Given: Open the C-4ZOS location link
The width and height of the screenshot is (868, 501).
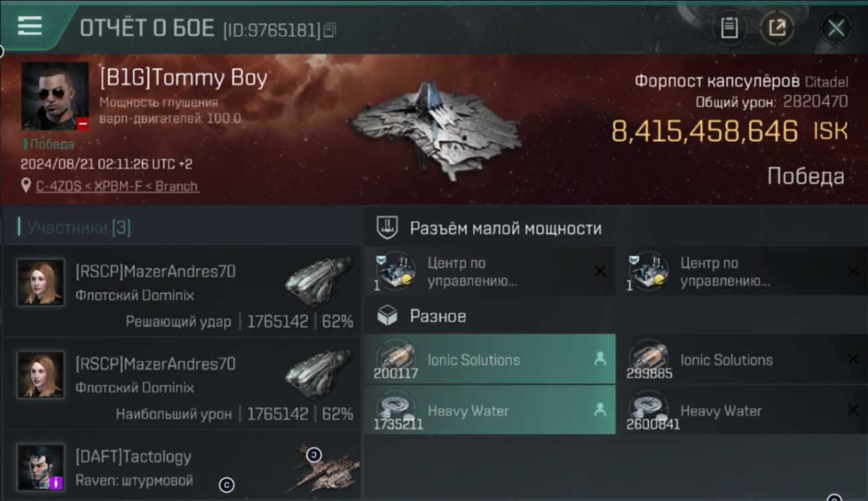Looking at the screenshot, I should (118, 186).
